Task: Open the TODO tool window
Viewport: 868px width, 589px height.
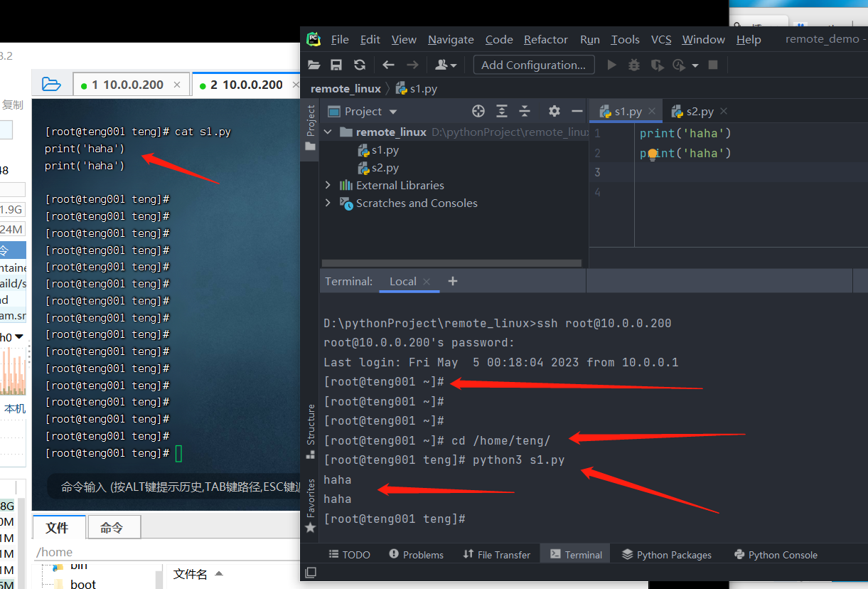Action: click(x=349, y=554)
